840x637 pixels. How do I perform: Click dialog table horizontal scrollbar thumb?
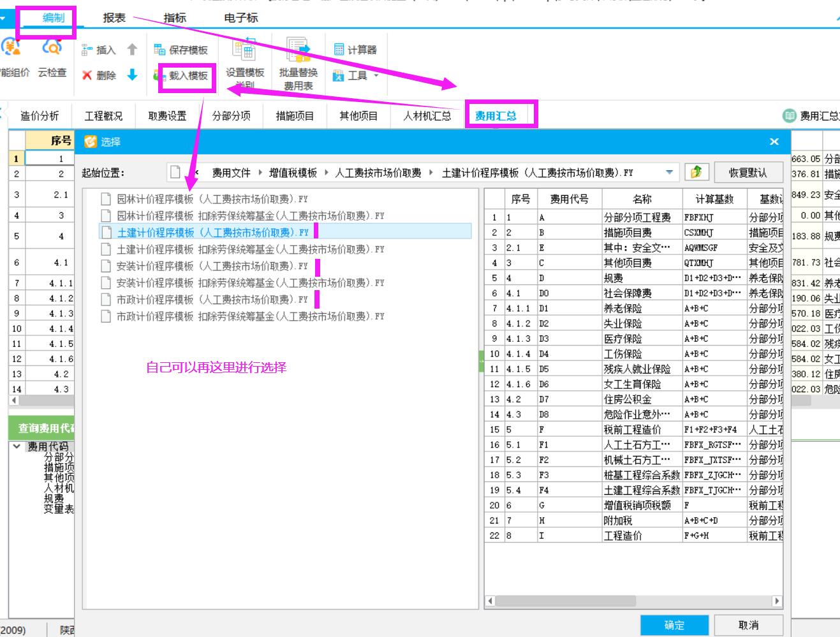tap(566, 601)
